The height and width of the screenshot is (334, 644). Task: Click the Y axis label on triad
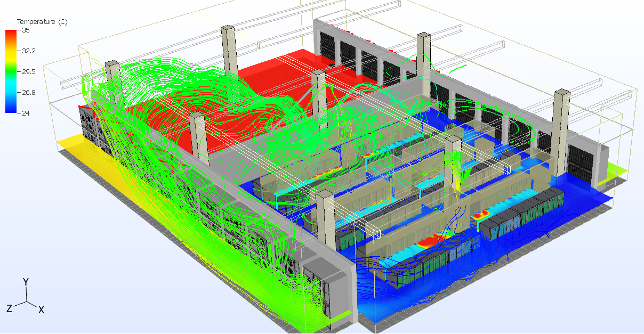tap(26, 282)
